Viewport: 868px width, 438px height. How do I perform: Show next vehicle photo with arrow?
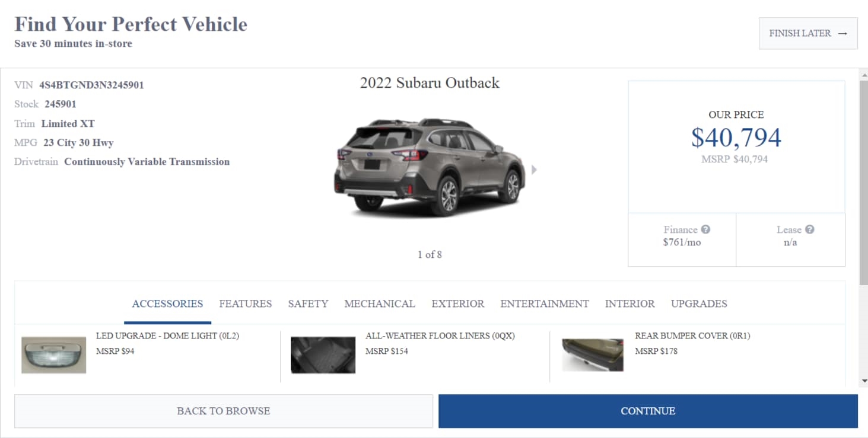click(x=534, y=170)
